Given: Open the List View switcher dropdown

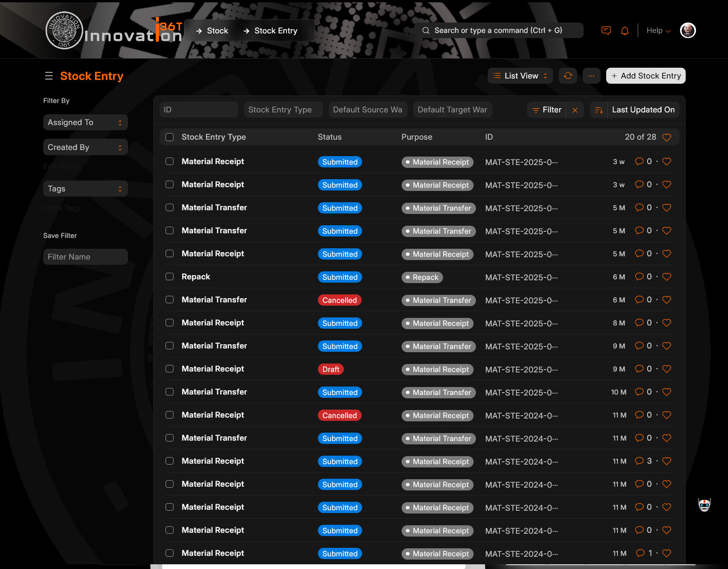Looking at the screenshot, I should click(520, 76).
